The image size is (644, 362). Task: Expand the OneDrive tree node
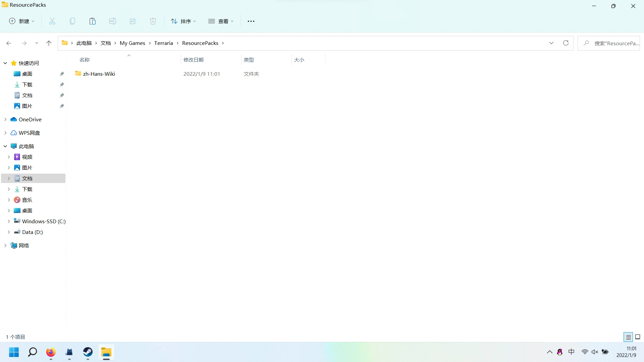coord(5,119)
